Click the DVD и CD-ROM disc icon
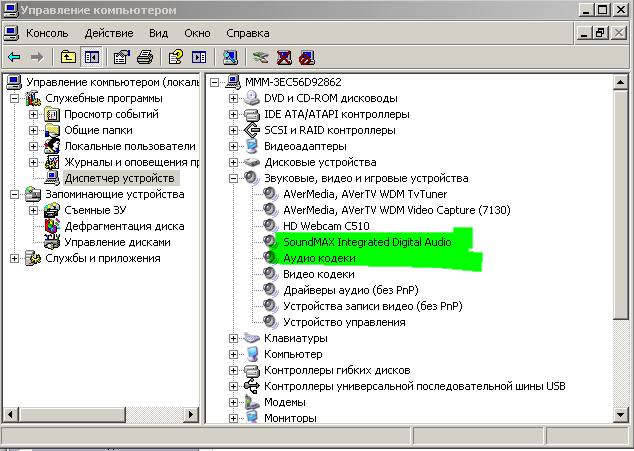Image resolution: width=634 pixels, height=451 pixels. [x=252, y=98]
